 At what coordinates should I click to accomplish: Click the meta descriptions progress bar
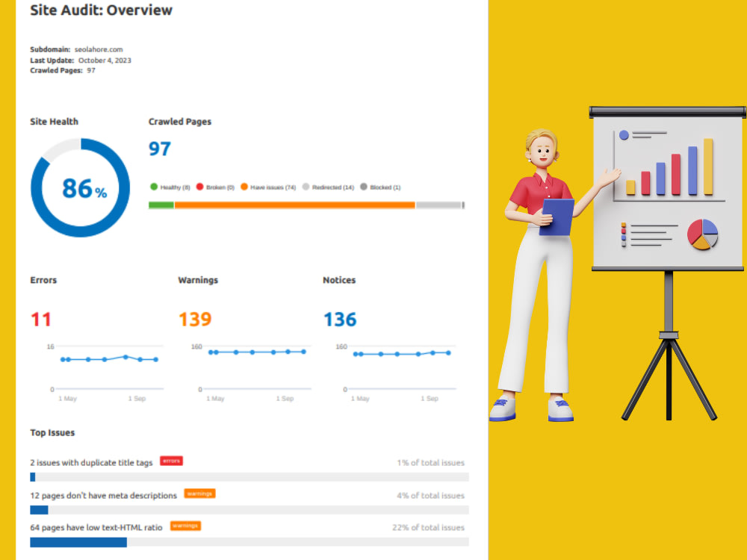coord(249,510)
